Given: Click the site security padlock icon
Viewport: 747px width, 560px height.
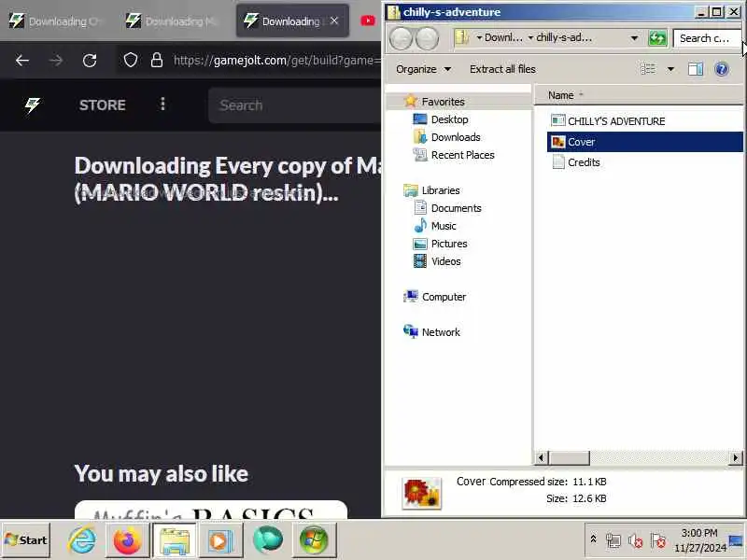Looking at the screenshot, I should click(156, 61).
